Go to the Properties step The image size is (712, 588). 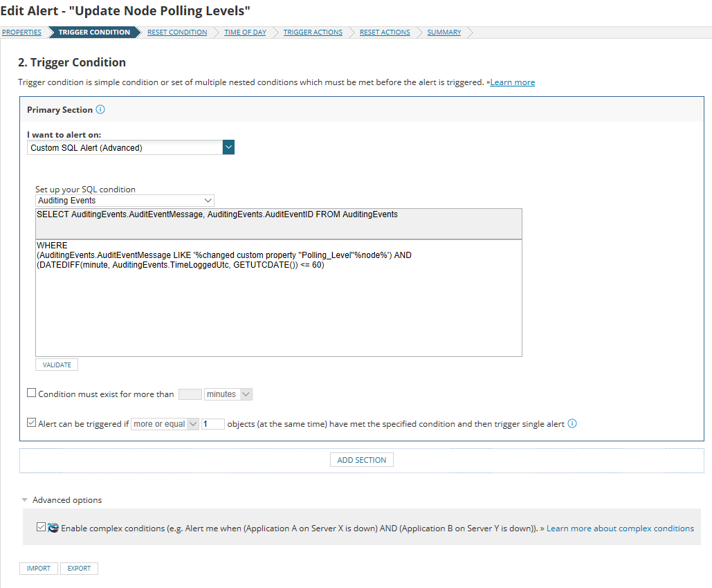21,33
